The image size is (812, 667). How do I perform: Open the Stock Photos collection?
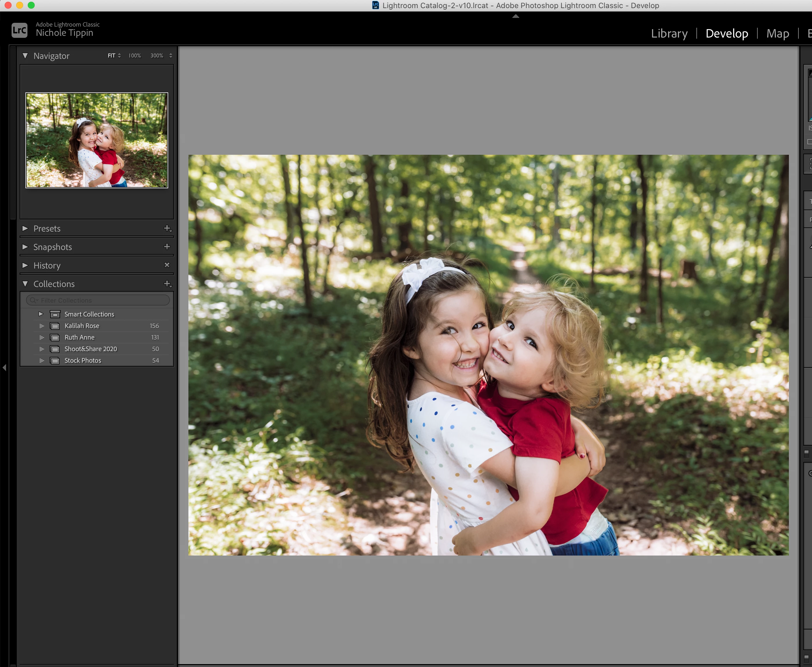pos(83,360)
